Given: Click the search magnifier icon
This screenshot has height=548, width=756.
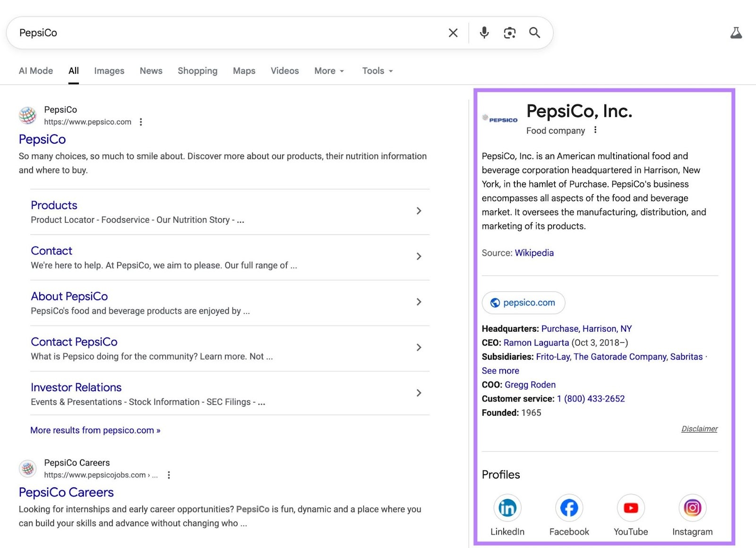Looking at the screenshot, I should click(x=534, y=33).
